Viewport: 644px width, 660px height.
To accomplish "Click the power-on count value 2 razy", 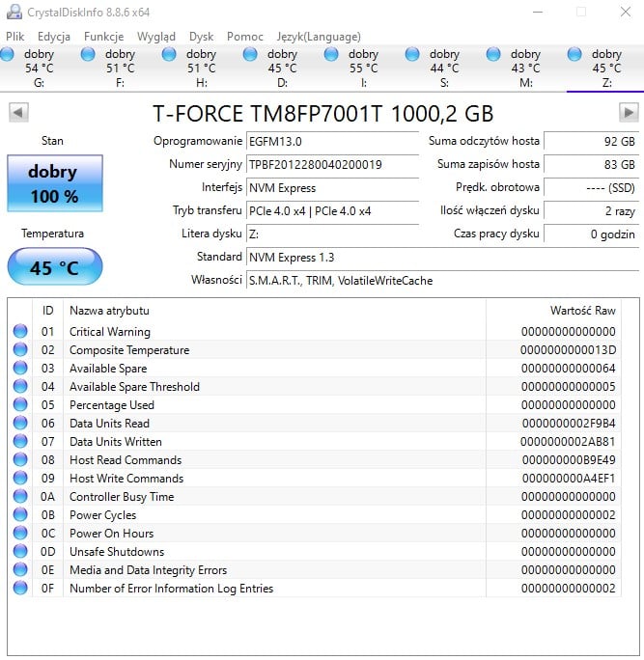I will (x=591, y=211).
